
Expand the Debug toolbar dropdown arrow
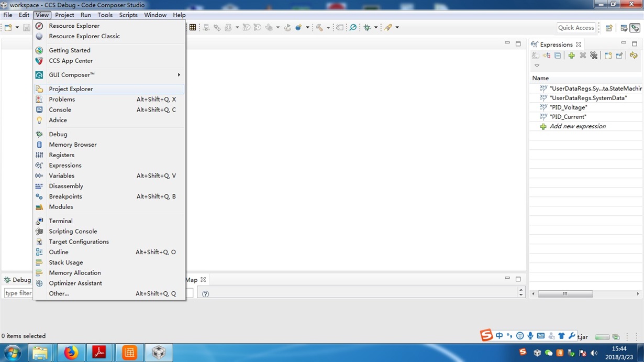[x=376, y=27]
